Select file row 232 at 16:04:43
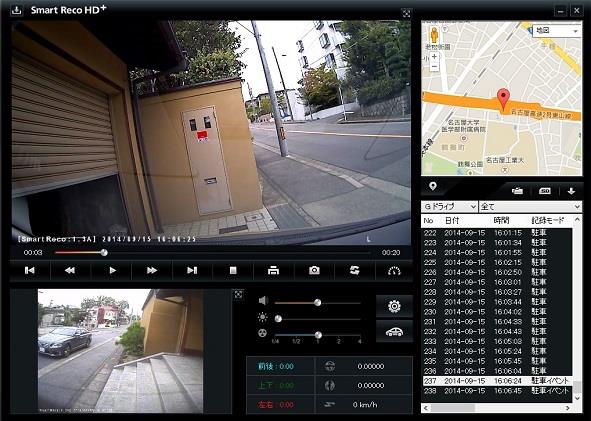Viewport: 591px width, 421px height. [497, 331]
